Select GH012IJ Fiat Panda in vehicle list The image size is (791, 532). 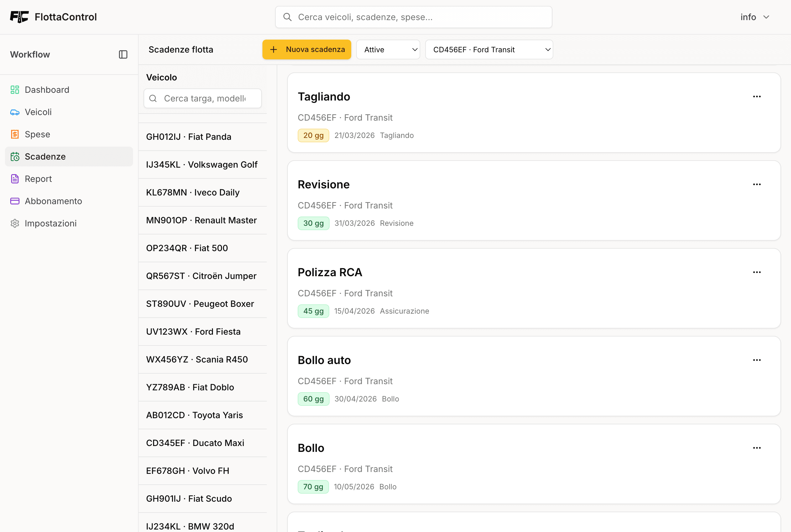point(189,137)
